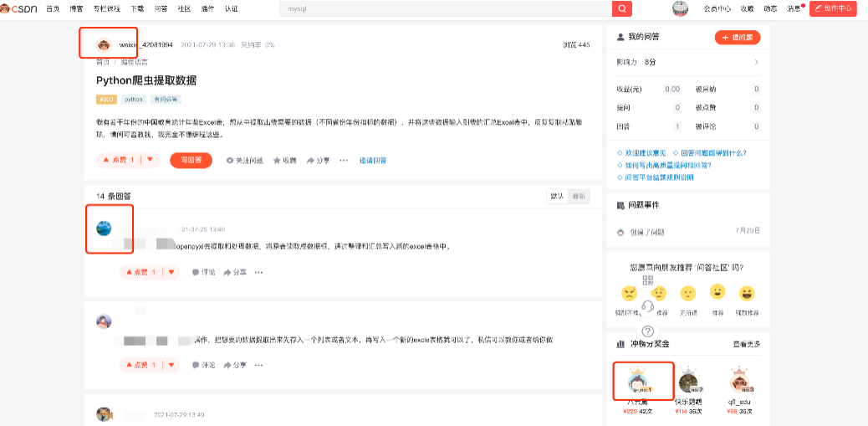This screenshot has height=426, width=868.
Task: Select the 无所谓 neutral emoji rating
Action: coord(688,292)
